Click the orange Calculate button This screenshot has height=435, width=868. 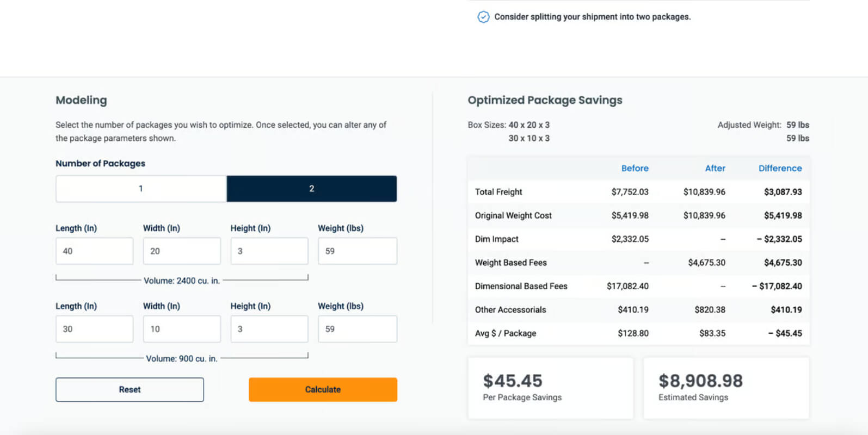323,390
